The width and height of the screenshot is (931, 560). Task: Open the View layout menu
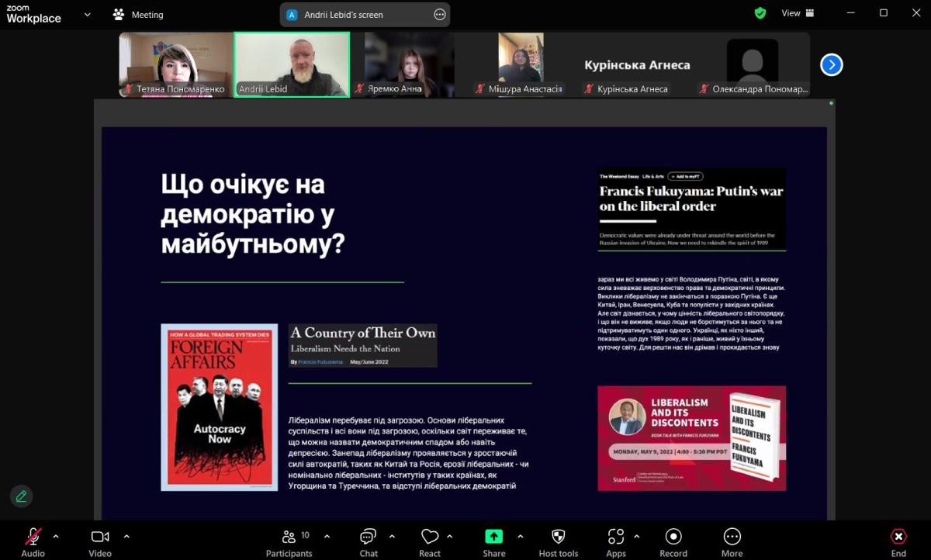coord(798,13)
